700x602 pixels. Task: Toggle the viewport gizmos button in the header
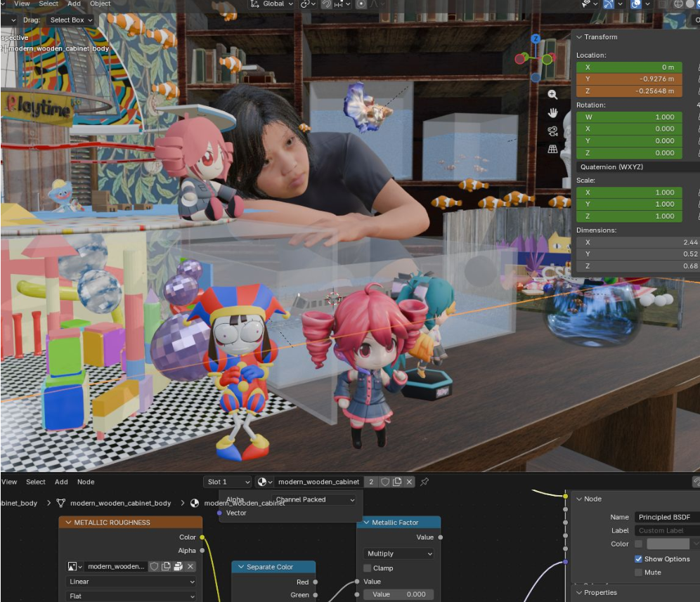pyautogui.click(x=609, y=4)
